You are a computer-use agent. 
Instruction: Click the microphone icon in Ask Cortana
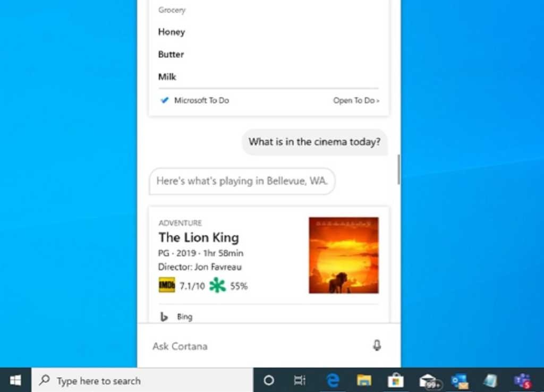click(x=377, y=345)
